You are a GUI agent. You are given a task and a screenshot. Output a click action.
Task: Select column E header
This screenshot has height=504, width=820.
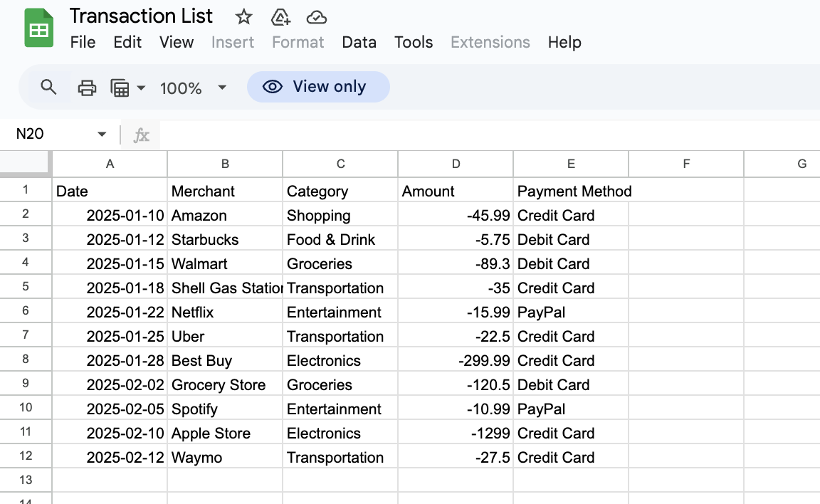(571, 164)
